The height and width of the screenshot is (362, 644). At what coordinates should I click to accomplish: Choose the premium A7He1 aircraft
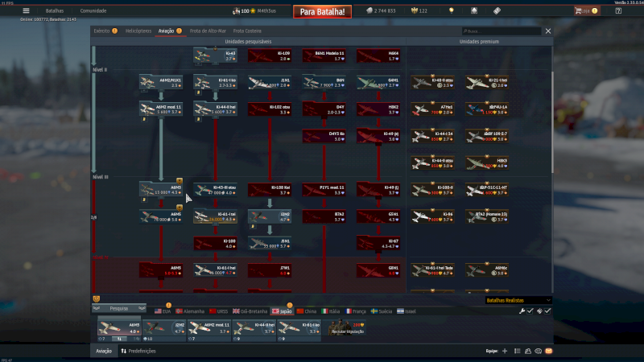431,109
